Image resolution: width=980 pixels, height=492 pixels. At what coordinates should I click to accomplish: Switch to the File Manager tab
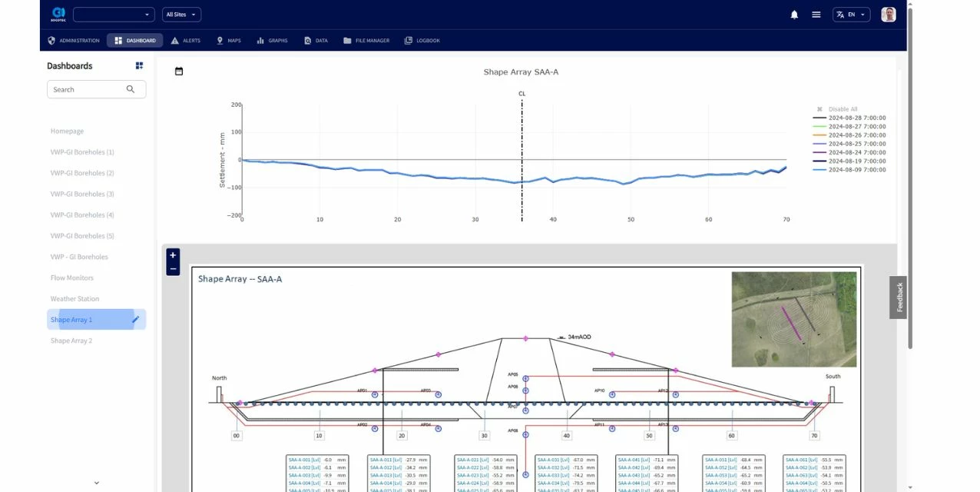pos(366,41)
